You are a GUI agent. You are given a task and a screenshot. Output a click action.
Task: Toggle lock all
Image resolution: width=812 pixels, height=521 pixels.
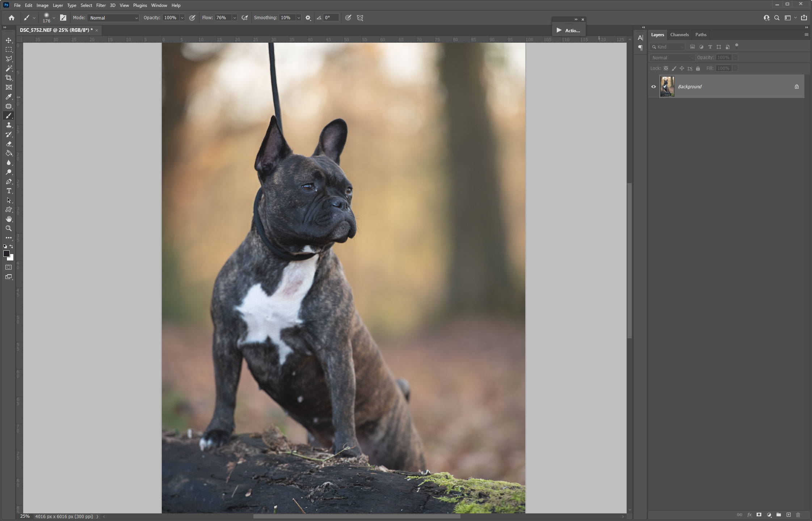tap(698, 68)
